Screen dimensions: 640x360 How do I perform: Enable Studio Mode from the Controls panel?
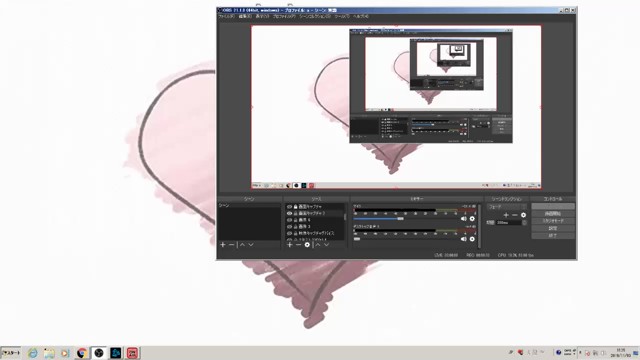point(553,221)
